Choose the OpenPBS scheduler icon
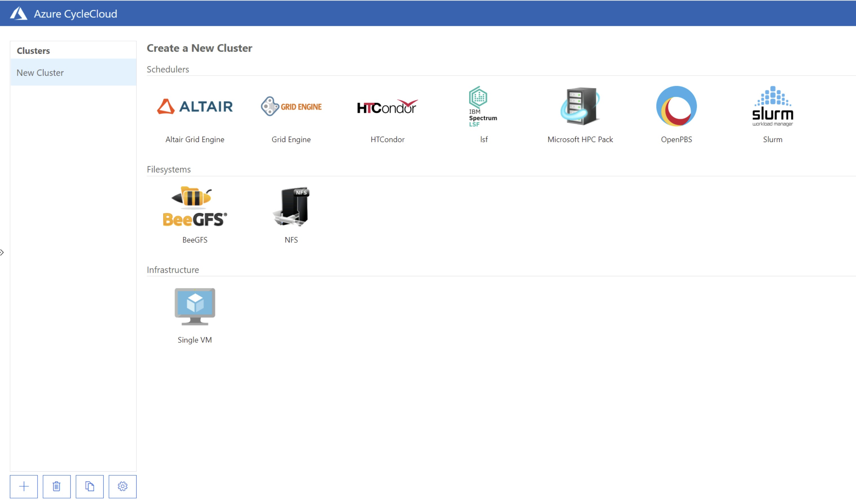The height and width of the screenshot is (504, 856). pos(676,106)
